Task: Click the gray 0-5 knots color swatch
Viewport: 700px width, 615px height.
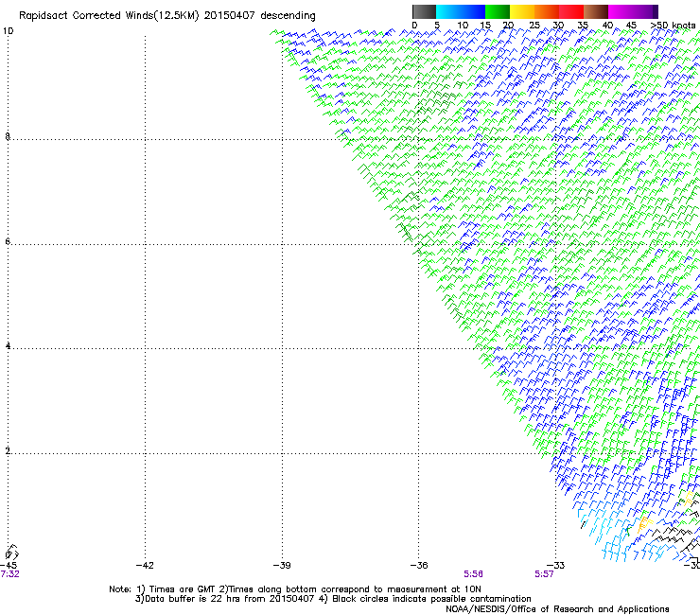Action: (x=424, y=11)
